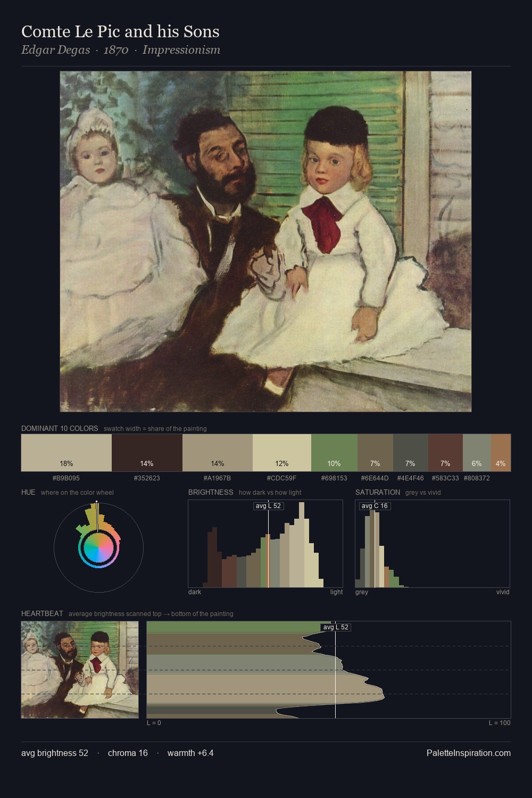Click the hex code '#6E644D'
The image size is (532, 798).
(376, 478)
